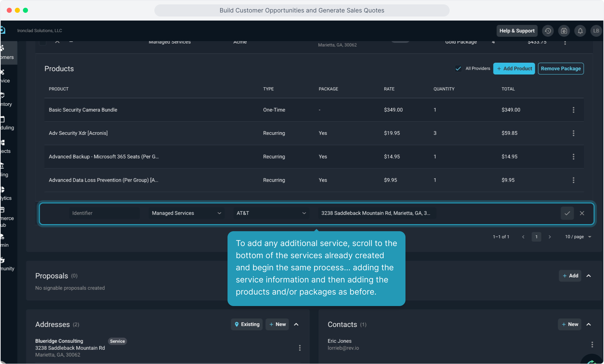
Task: Toggle the All Providers checkbox
Action: 458,69
